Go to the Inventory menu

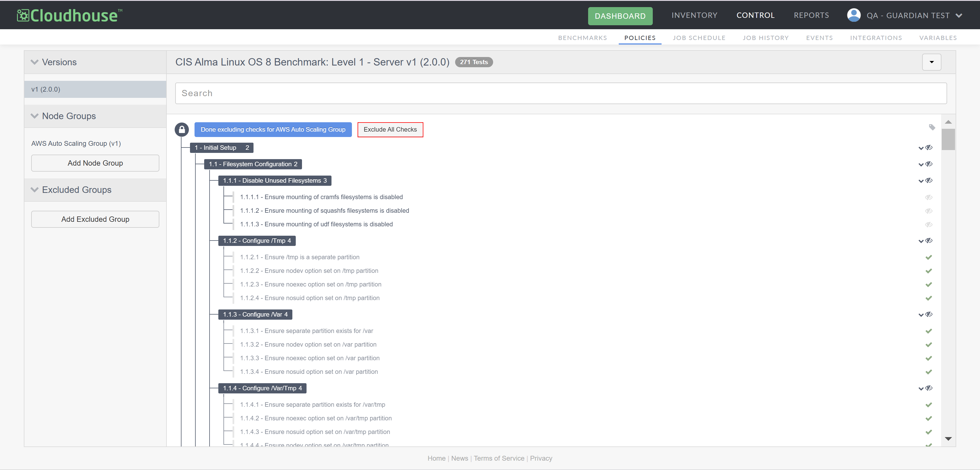click(x=694, y=15)
